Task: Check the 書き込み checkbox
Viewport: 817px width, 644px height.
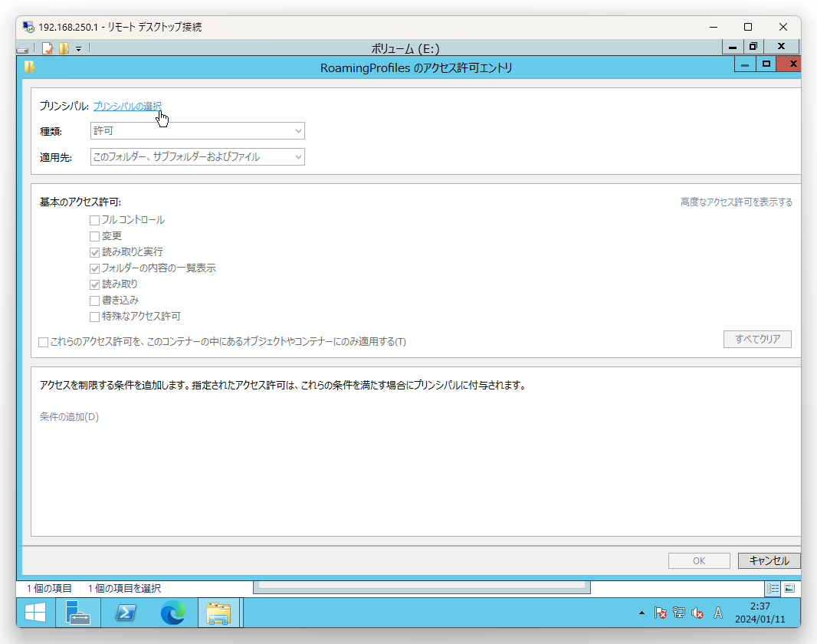Action: point(94,301)
